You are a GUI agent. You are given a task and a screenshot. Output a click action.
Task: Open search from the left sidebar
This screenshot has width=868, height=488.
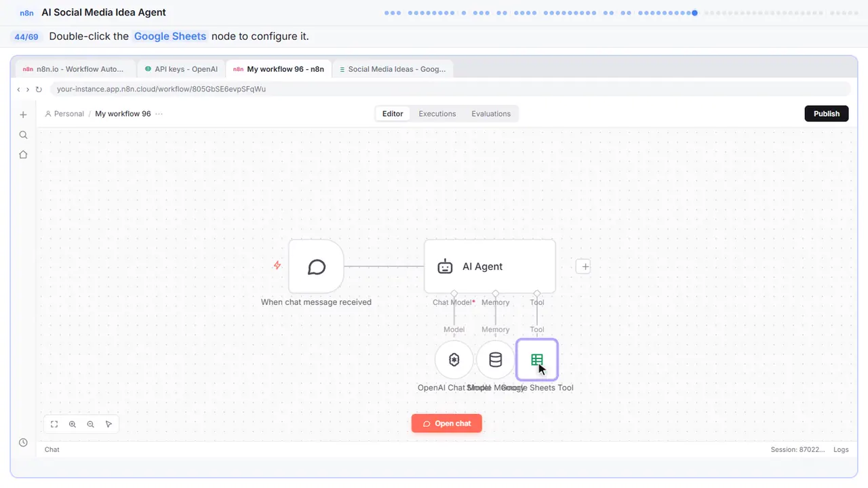(x=23, y=135)
